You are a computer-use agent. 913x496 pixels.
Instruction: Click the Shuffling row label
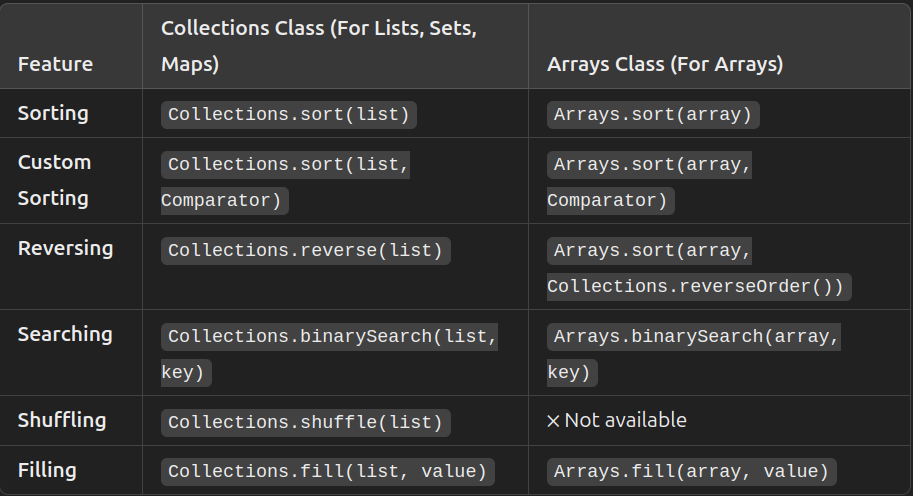[x=62, y=420]
